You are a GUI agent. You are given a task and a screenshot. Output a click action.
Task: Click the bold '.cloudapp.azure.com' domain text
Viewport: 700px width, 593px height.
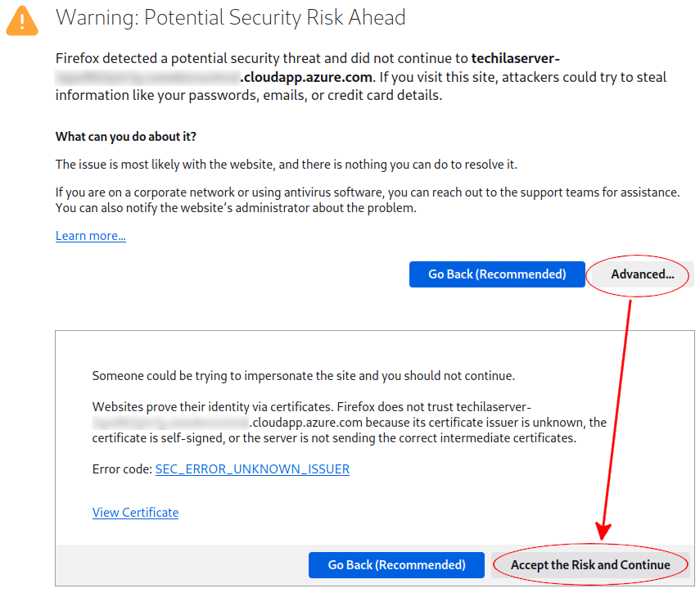(x=306, y=78)
